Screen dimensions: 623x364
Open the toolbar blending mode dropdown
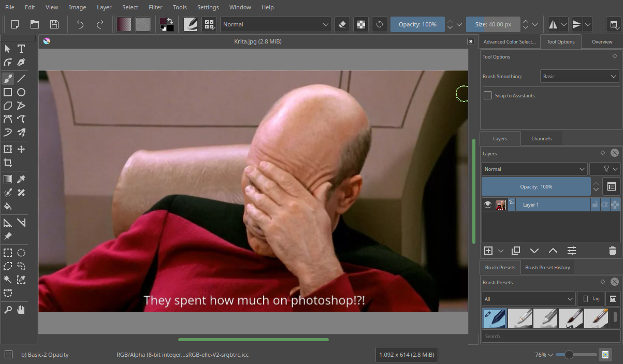(x=276, y=24)
